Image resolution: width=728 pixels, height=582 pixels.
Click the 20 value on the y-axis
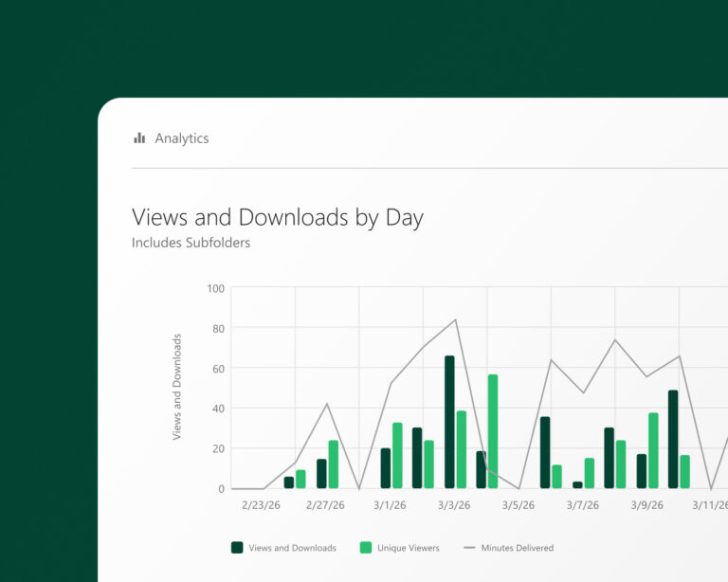219,448
